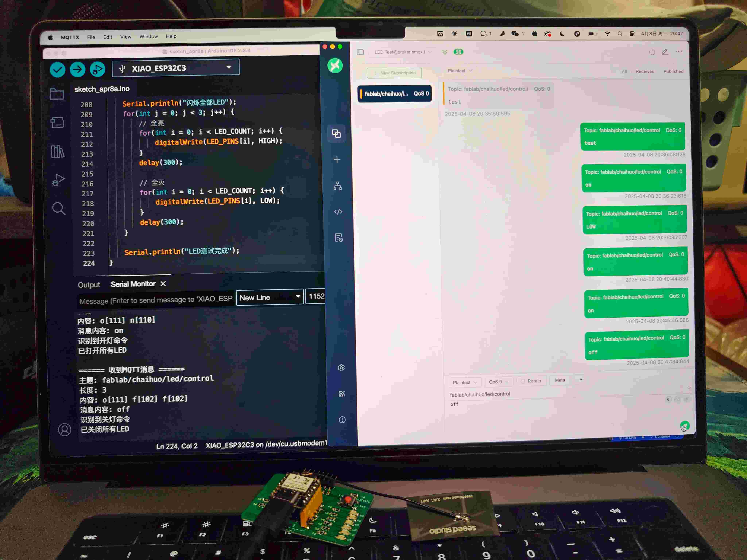Click the MQTTX disconnect power icon
The width and height of the screenshot is (747, 560).
652,52
